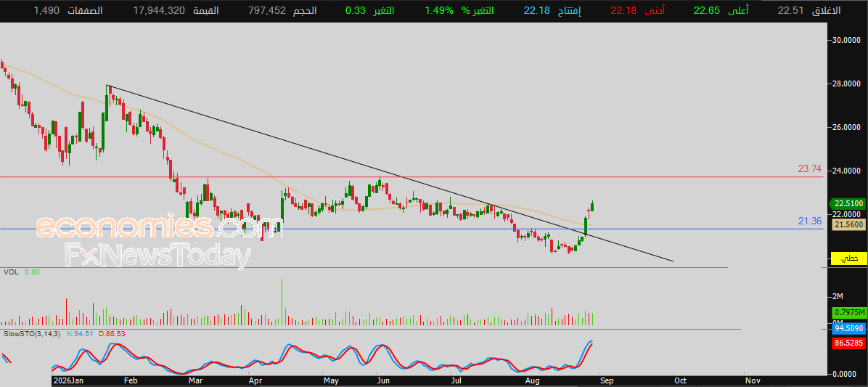Click the 2M volume axis label
The image size is (868, 387).
838,297
